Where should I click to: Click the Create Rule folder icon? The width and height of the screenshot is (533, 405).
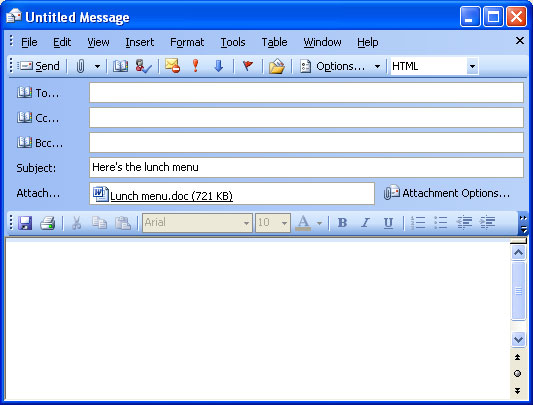point(276,66)
